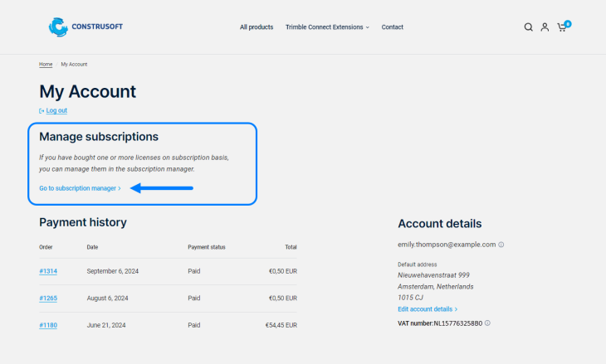Image resolution: width=606 pixels, height=364 pixels.
Task: Click the user account icon
Action: [x=545, y=27]
